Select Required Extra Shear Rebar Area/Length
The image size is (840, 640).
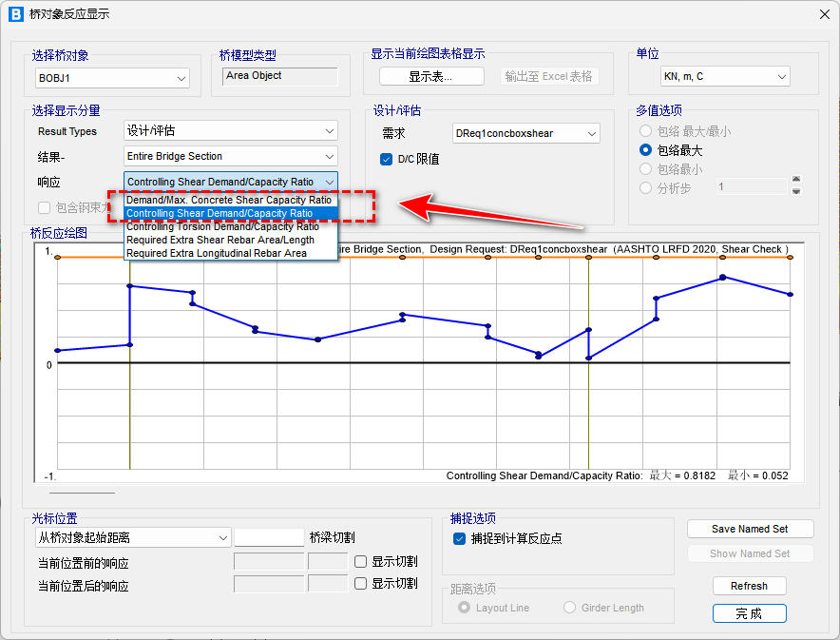[220, 241]
